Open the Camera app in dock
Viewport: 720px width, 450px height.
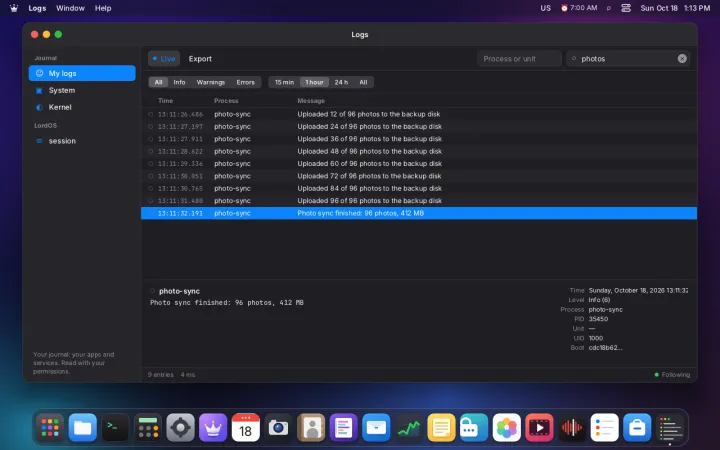coord(278,428)
